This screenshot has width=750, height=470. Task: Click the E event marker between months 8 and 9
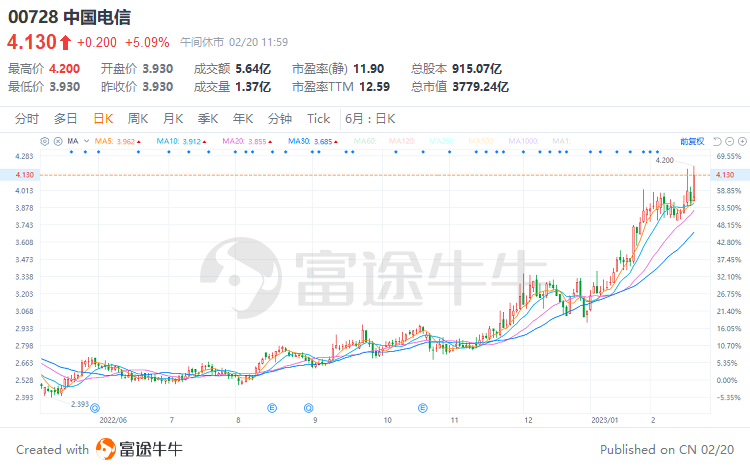pos(272,408)
